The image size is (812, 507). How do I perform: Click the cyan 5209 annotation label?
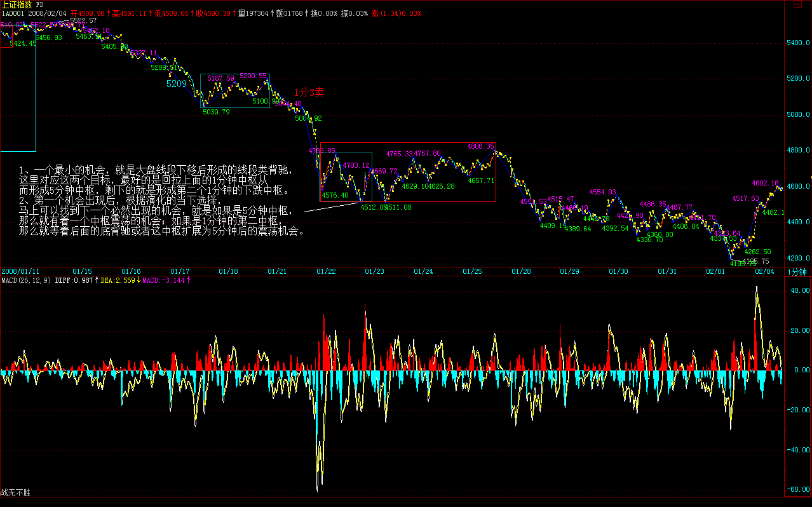tap(177, 84)
